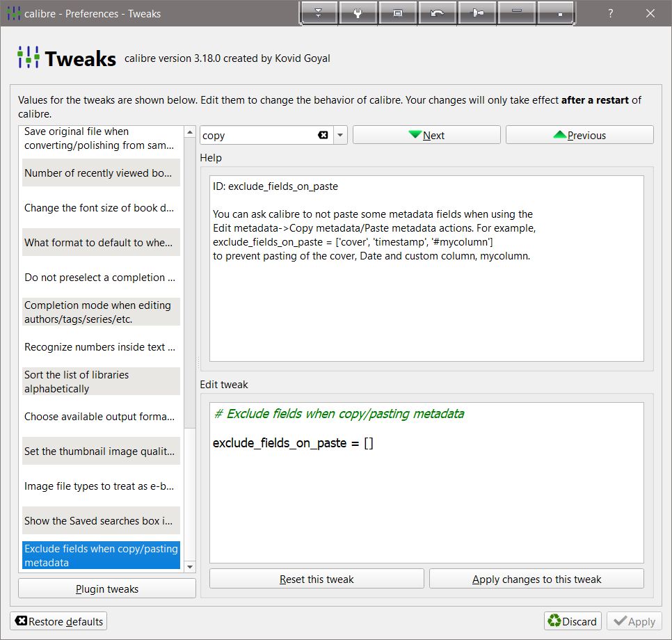Click the tweaks list scroll-down arrow
The image size is (672, 640).
click(x=190, y=567)
